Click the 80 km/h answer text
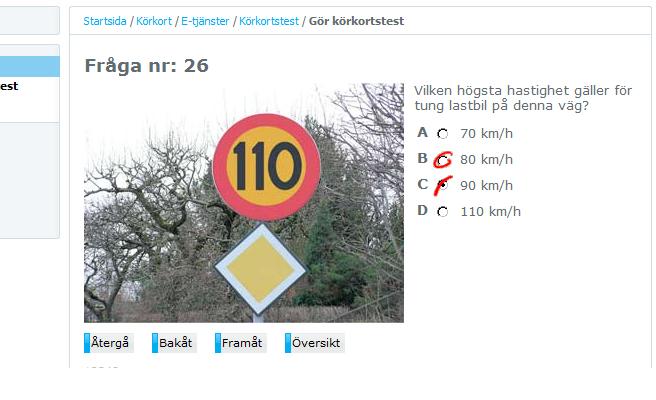656x400 pixels. click(x=486, y=159)
